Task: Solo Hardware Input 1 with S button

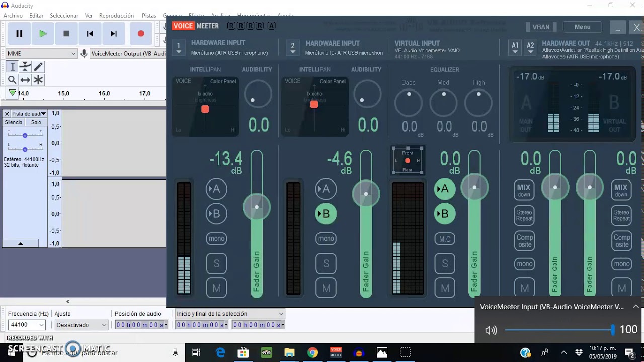Action: pyautogui.click(x=217, y=263)
